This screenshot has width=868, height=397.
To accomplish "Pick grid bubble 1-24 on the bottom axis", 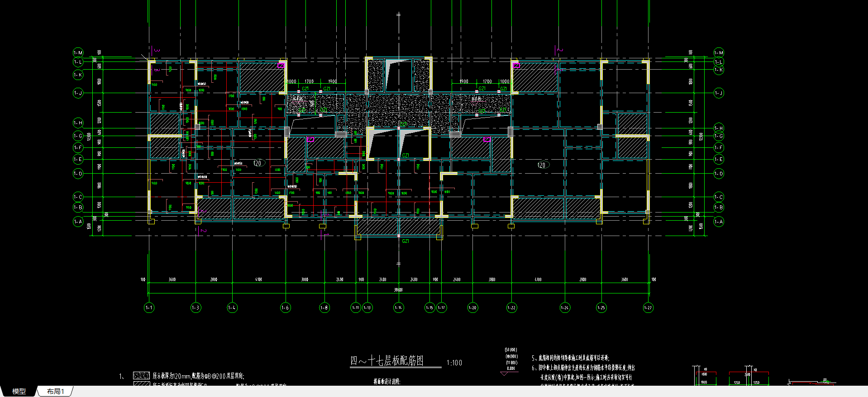I will 565,308.
